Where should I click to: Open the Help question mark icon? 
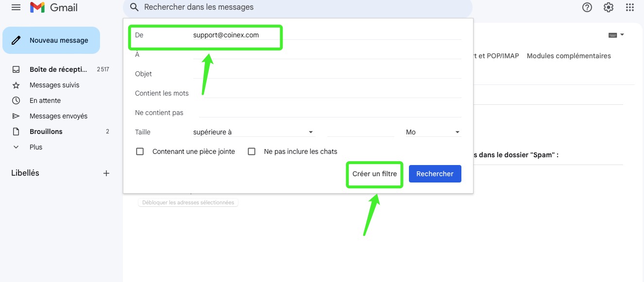click(587, 8)
